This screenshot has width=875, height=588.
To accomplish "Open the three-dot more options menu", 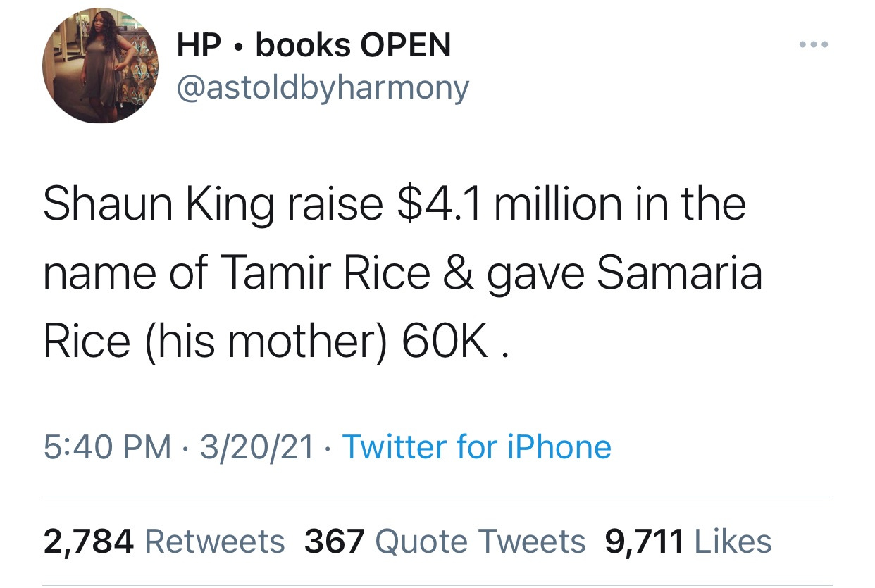I will pos(815,46).
